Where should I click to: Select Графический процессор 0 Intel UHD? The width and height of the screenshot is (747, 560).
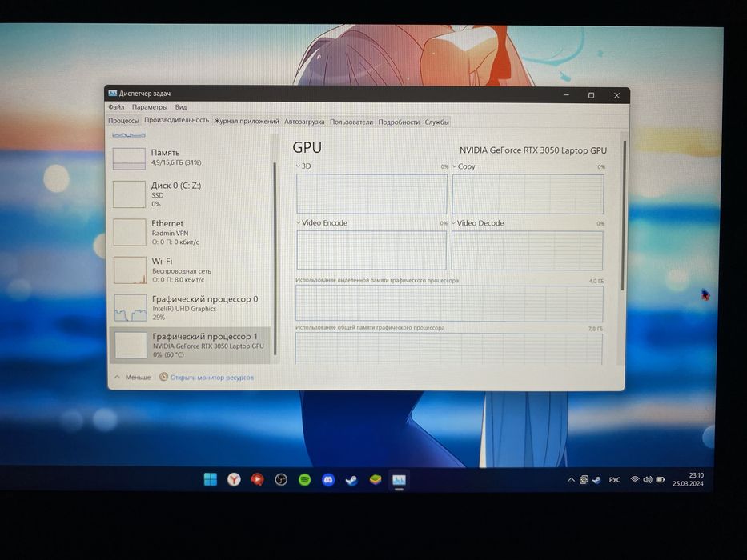point(191,308)
